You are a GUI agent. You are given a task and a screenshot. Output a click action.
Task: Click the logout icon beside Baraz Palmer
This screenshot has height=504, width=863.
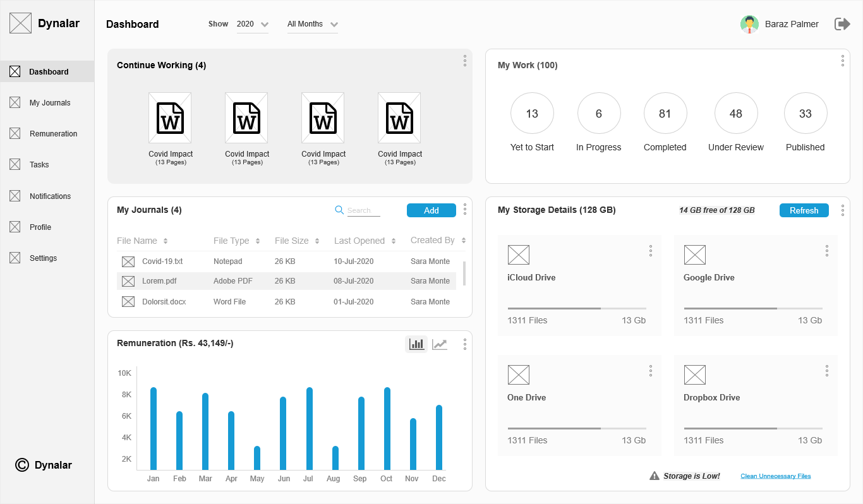[842, 24]
